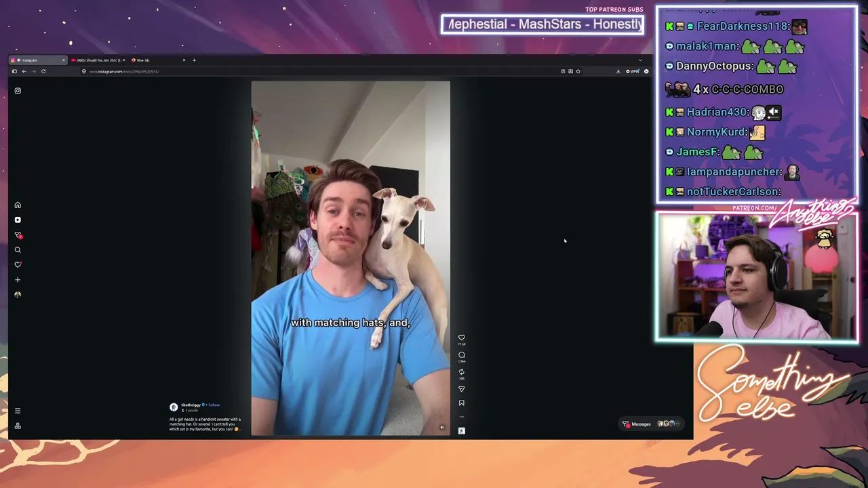Open tikatheiggy profile name link
Image resolution: width=868 pixels, height=488 pixels.
click(191, 405)
